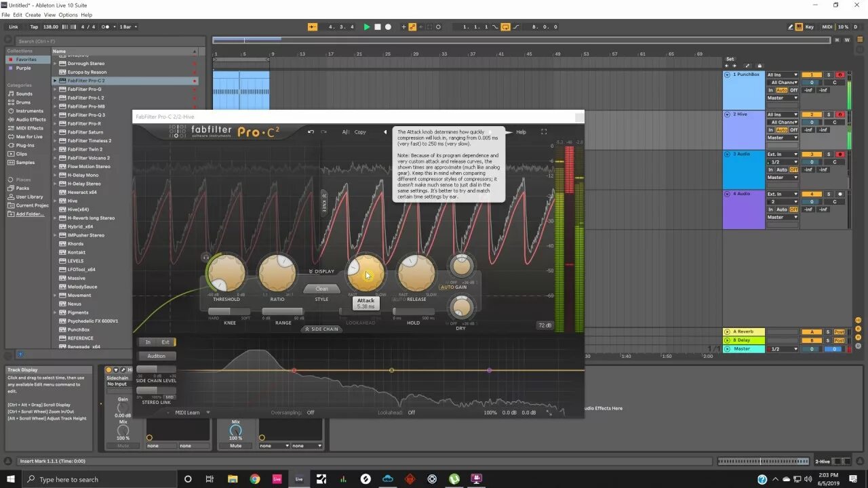Click the Tap tempo button
Image resolution: width=868 pixels, height=488 pixels.
34,27
